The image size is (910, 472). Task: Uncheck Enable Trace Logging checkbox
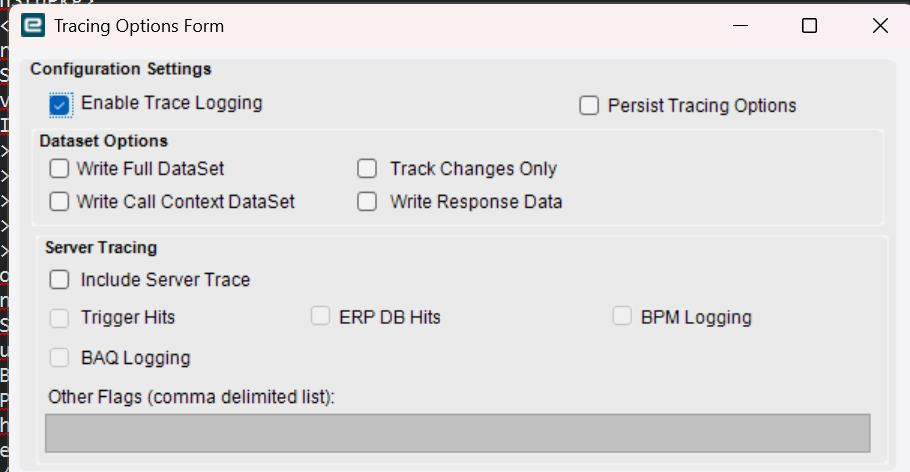pos(60,105)
